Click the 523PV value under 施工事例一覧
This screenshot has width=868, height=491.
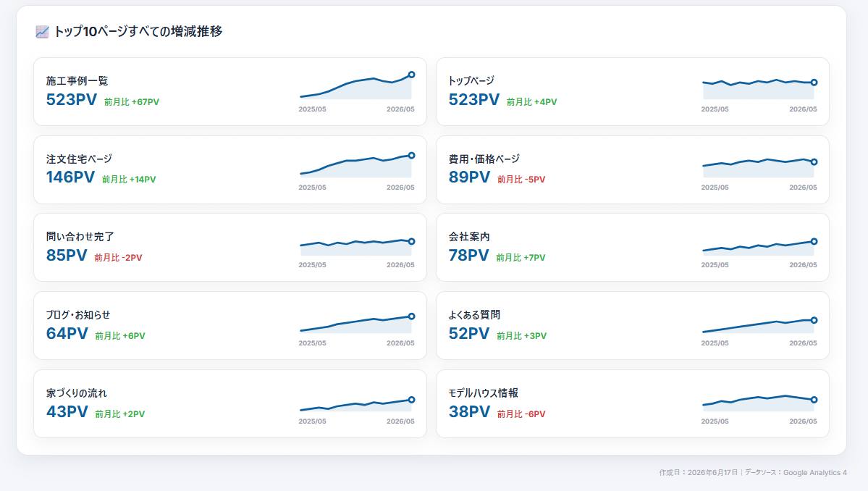coord(72,100)
